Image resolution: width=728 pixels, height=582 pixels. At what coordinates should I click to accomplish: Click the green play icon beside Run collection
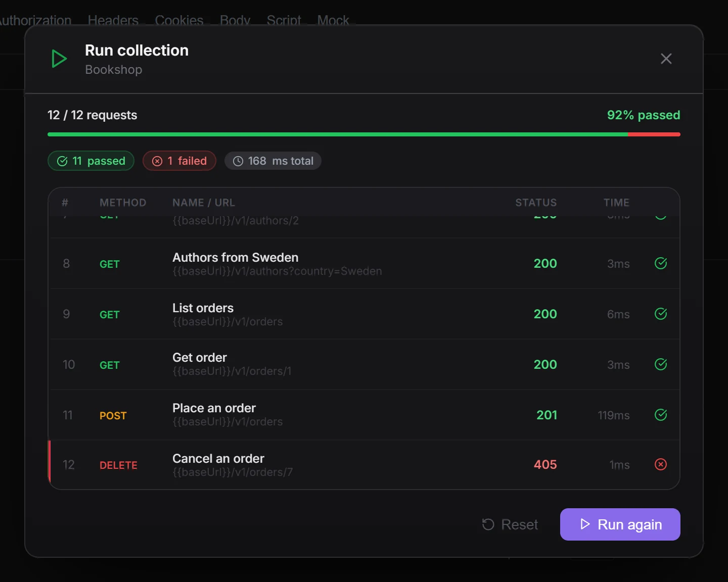(59, 59)
